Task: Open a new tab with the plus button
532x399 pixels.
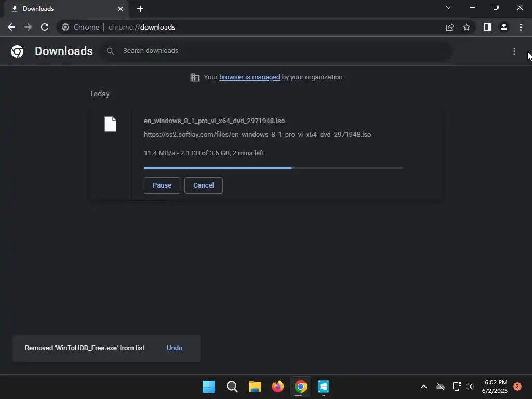Action: coord(140,9)
